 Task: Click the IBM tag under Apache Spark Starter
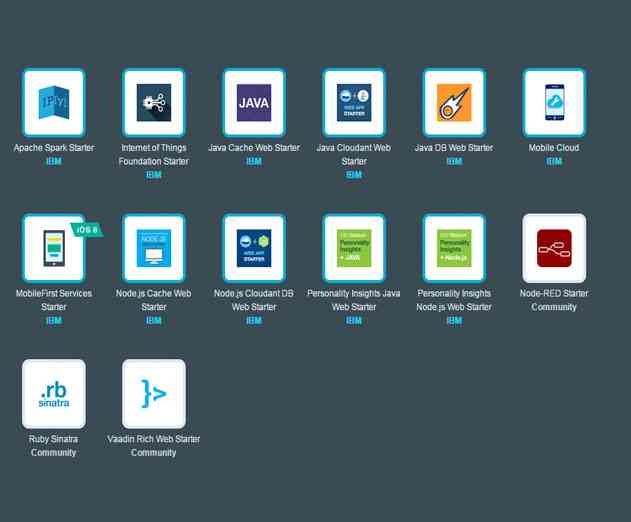[x=54, y=161]
